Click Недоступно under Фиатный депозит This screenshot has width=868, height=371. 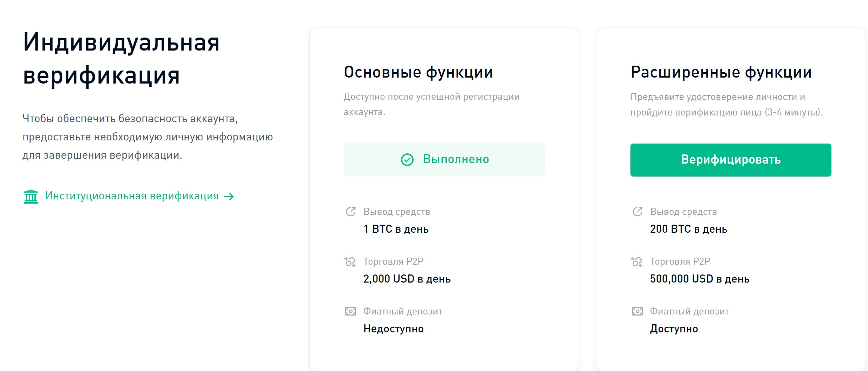[393, 329]
